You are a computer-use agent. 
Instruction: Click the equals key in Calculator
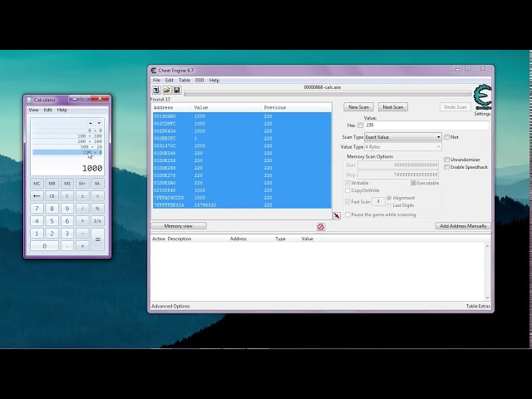click(98, 239)
